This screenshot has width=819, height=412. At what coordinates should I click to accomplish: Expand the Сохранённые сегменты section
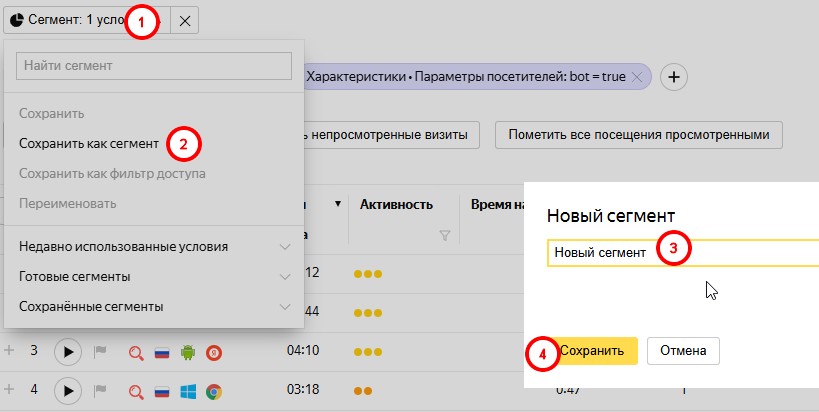tap(154, 307)
